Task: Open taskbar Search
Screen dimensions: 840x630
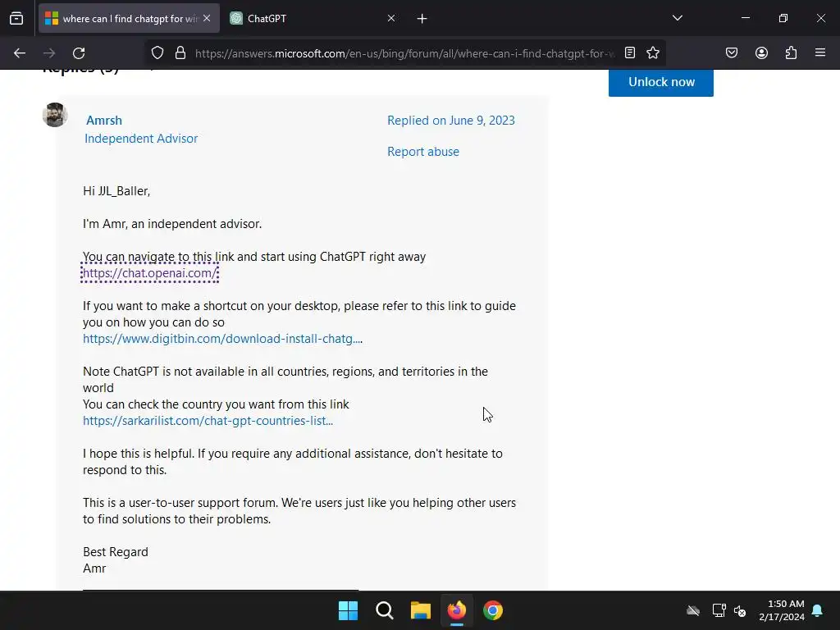Action: [x=385, y=610]
